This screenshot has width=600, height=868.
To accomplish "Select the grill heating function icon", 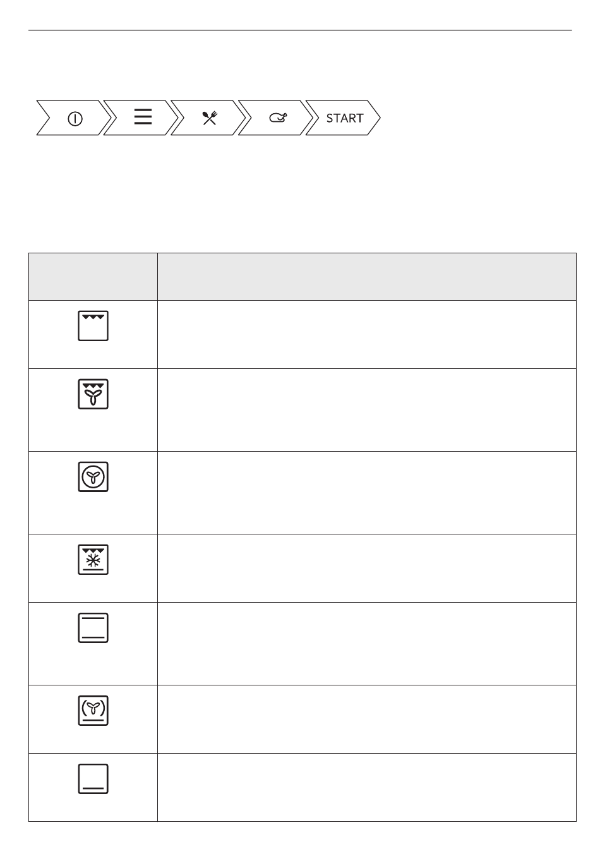I will [x=93, y=325].
